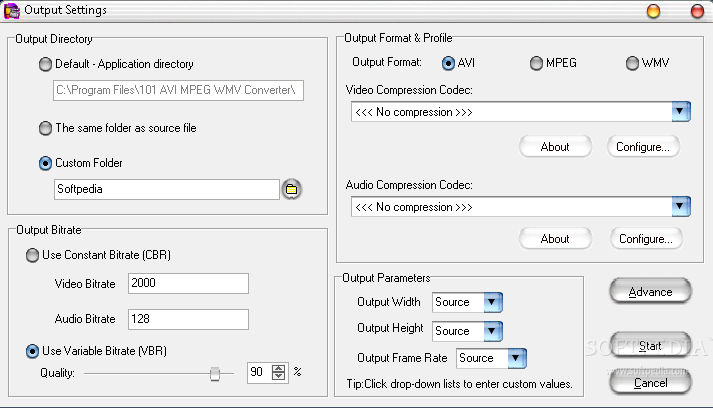Select Default - Application directory option
This screenshot has width=713, height=408.
point(45,64)
